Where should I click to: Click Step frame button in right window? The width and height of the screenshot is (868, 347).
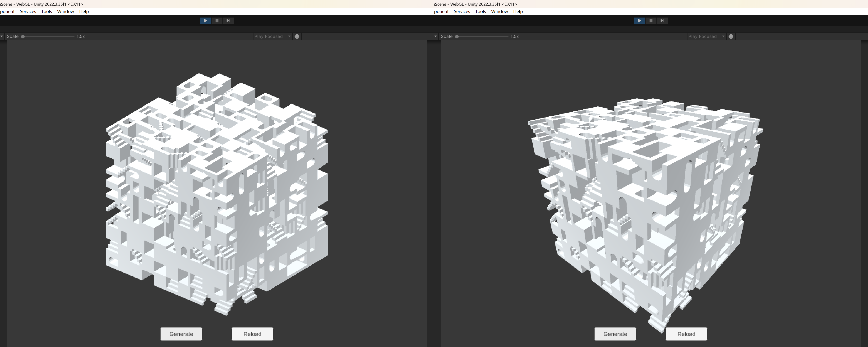click(x=662, y=21)
